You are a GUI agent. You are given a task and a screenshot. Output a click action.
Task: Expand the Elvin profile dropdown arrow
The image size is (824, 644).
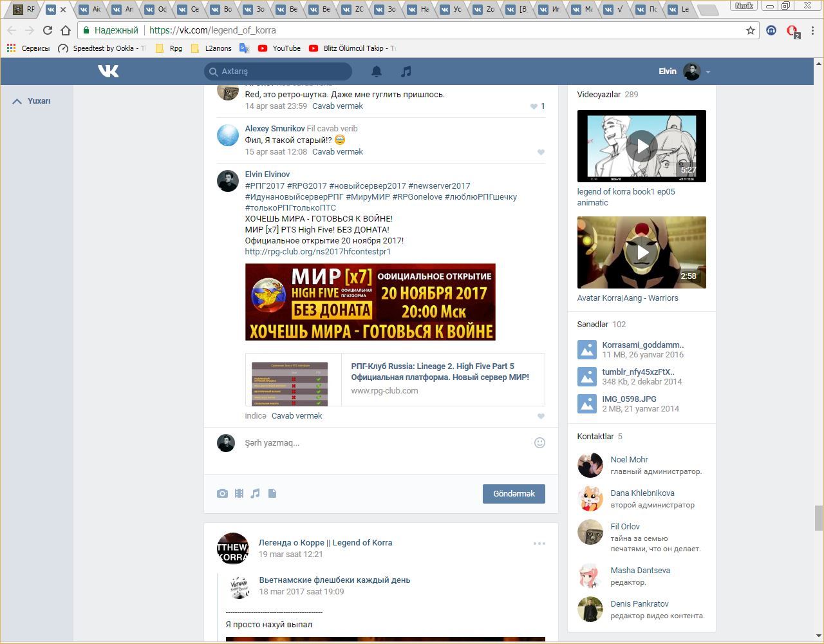708,72
